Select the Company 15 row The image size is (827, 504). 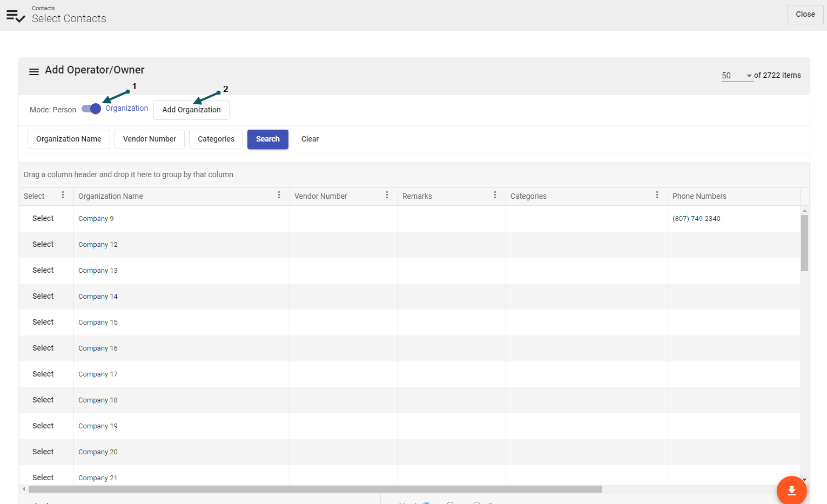tap(43, 322)
